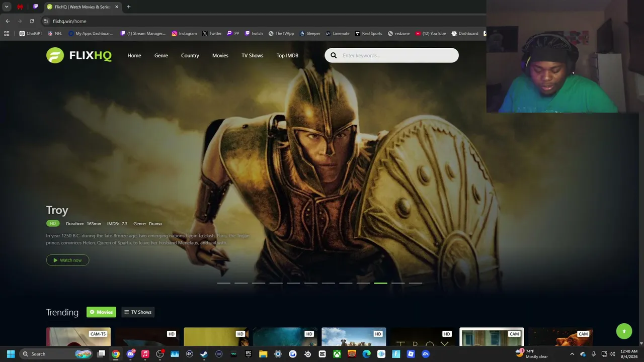Open the Dashboard bookmark
Screen dimensions: 644x362
click(x=465, y=34)
